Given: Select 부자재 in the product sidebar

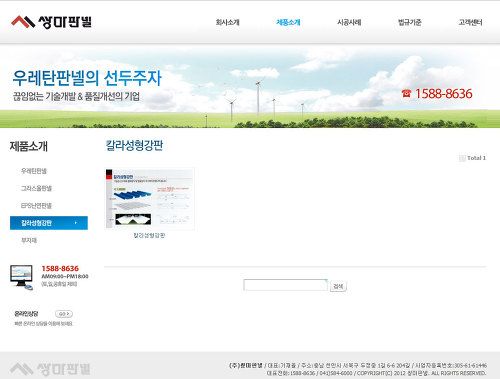Looking at the screenshot, I should [29, 240].
